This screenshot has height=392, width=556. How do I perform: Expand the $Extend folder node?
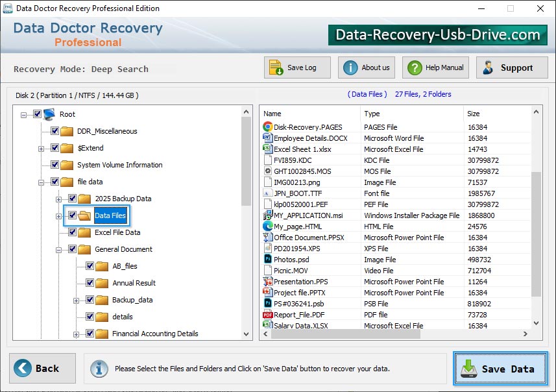pyautogui.click(x=41, y=149)
